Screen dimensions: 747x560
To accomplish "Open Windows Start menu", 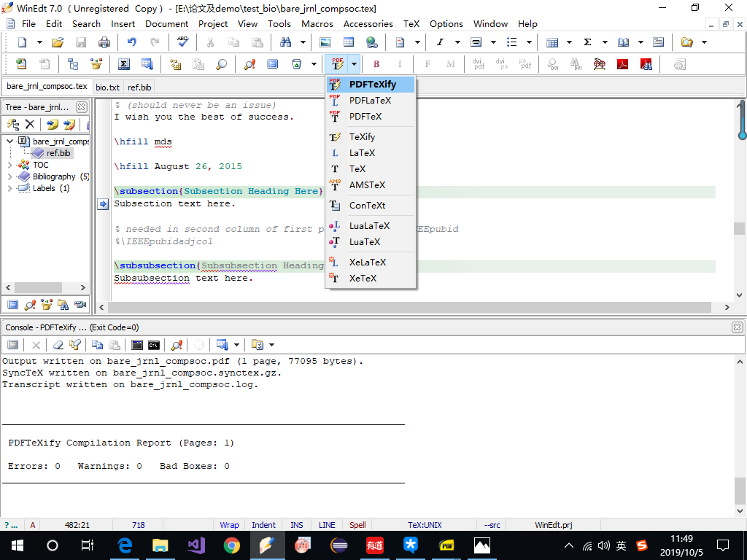I will pos(18,545).
